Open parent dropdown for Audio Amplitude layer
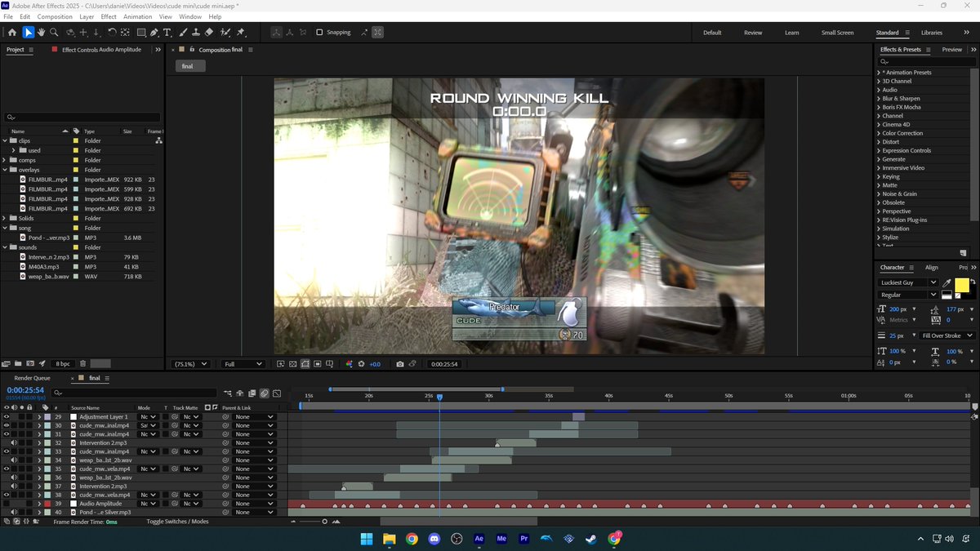The width and height of the screenshot is (980, 551). 255,504
